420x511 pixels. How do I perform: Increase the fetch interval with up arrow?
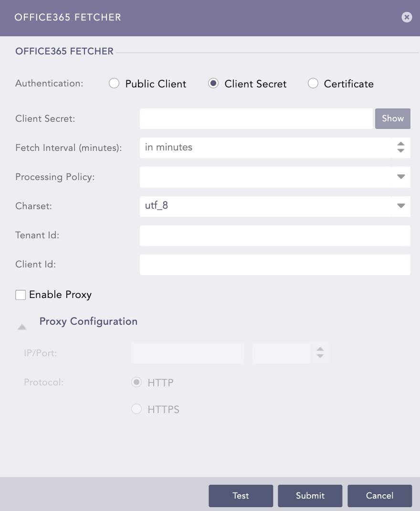(401, 144)
